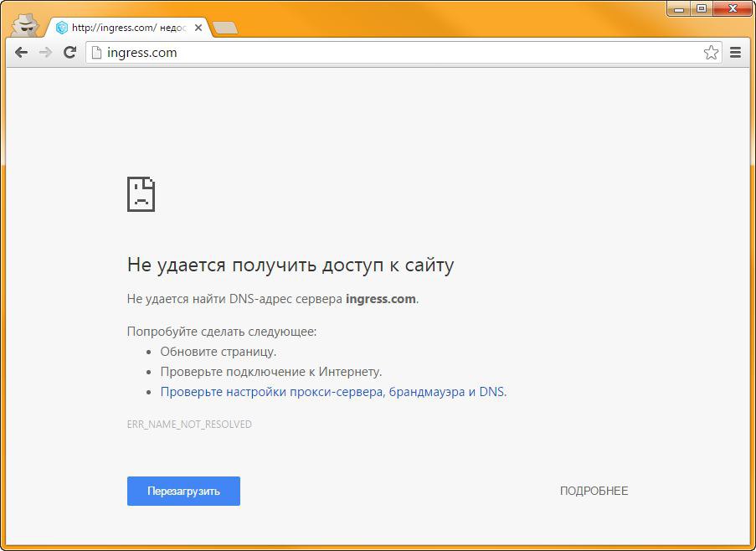Screen dimensions: 756x551
Task: Click the text Проверьте подключение к Интернету
Action: pyautogui.click(x=271, y=372)
